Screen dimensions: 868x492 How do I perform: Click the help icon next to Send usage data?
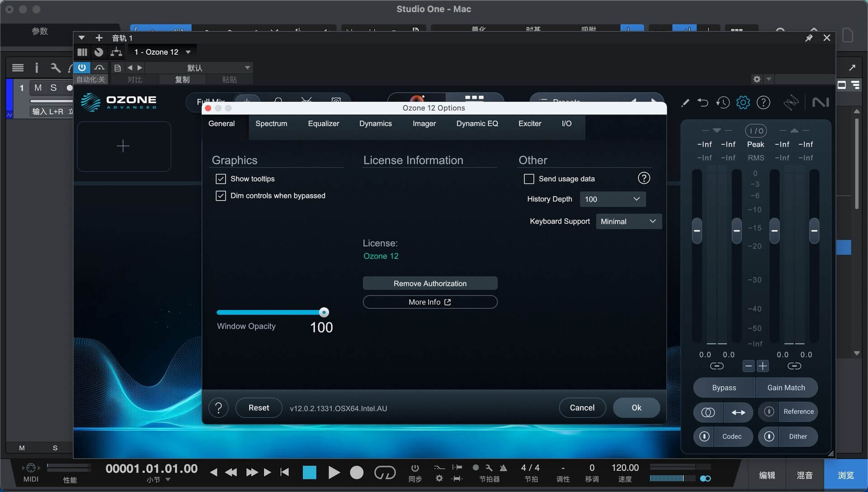(x=644, y=178)
